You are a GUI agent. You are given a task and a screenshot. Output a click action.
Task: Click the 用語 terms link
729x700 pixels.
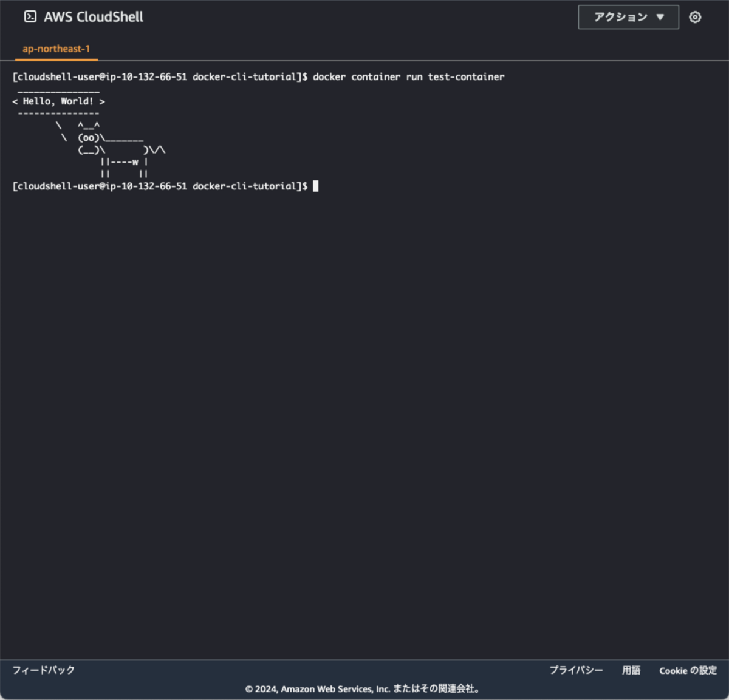tap(631, 670)
